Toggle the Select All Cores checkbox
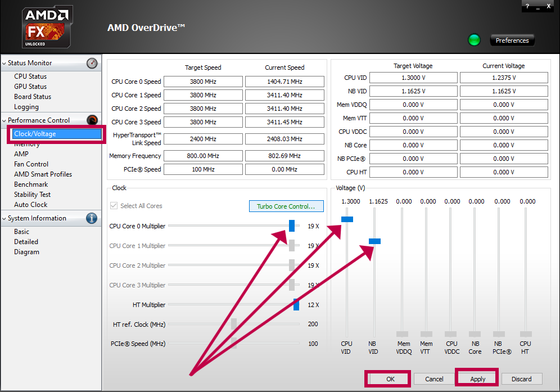The image size is (560, 392). (114, 206)
